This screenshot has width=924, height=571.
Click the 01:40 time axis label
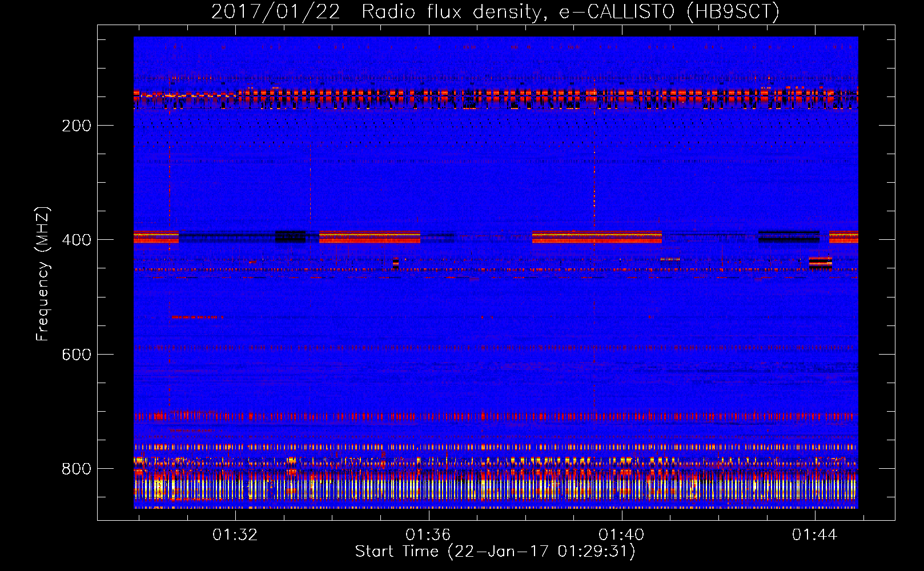pos(621,534)
